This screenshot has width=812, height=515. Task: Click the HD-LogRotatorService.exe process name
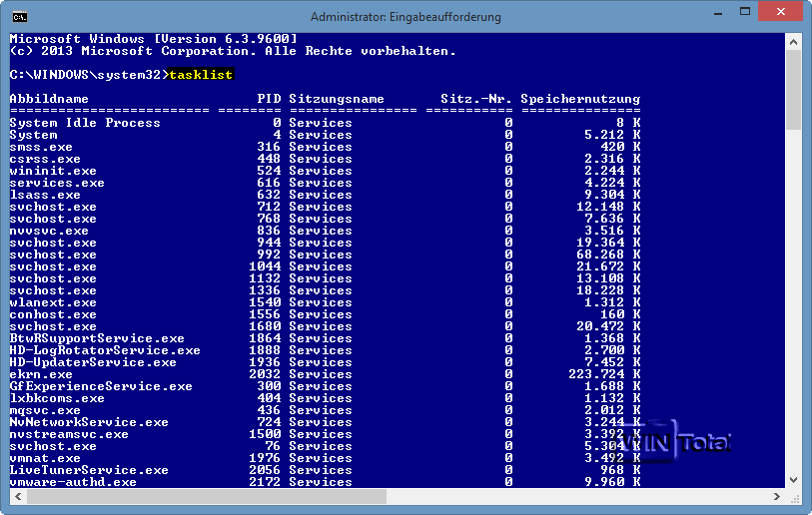point(105,350)
